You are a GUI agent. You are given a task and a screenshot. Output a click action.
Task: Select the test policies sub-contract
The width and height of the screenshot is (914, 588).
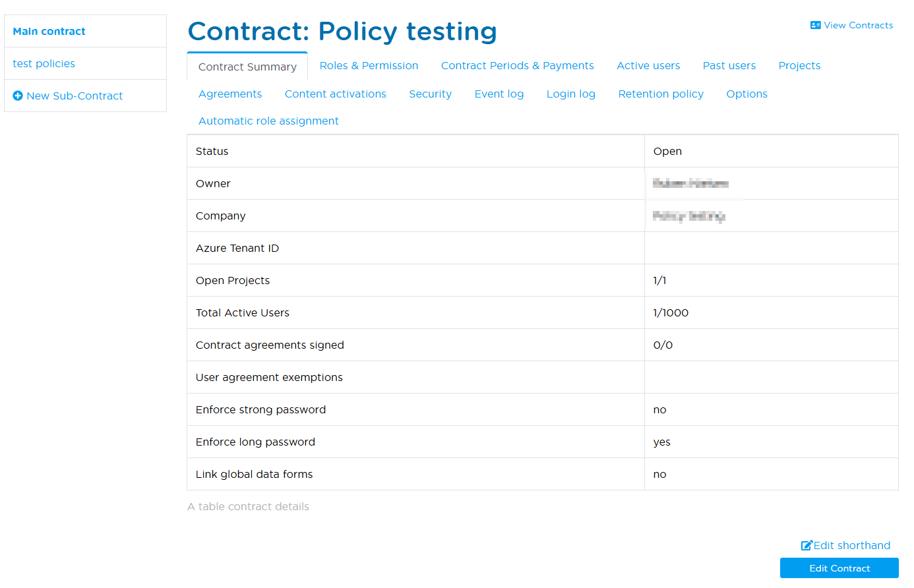point(44,63)
